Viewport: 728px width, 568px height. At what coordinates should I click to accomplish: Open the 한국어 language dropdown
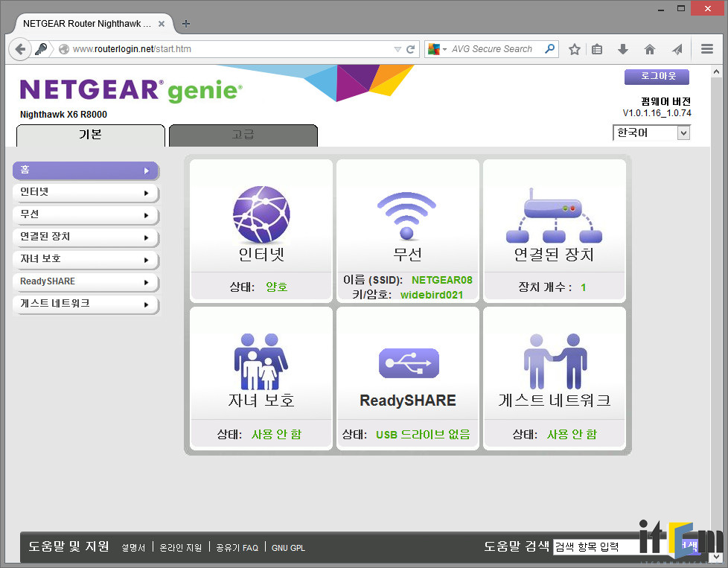pyautogui.click(x=651, y=133)
